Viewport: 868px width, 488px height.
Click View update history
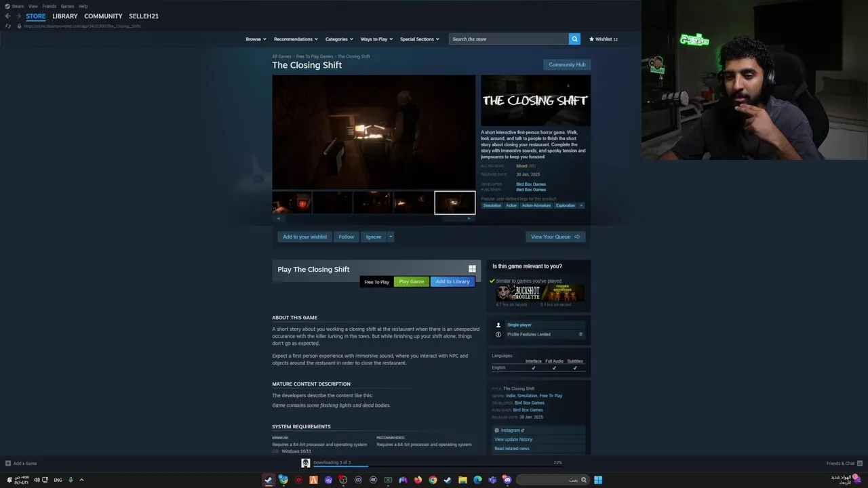pyautogui.click(x=513, y=439)
